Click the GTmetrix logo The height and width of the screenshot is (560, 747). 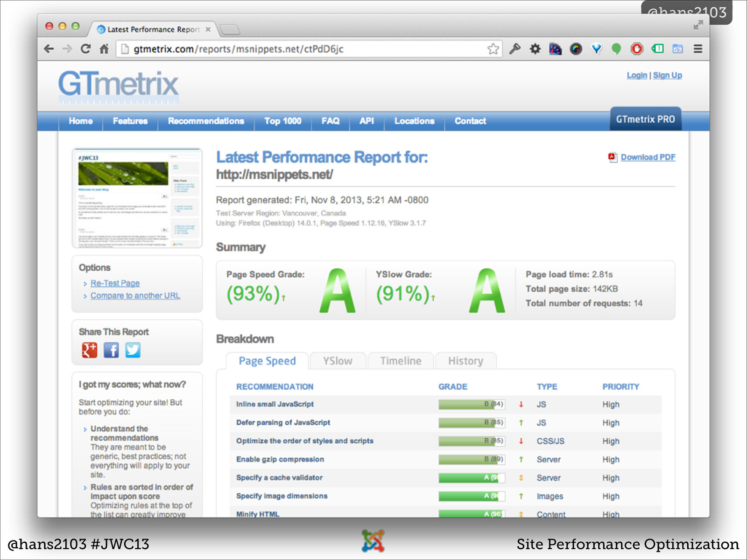click(118, 86)
